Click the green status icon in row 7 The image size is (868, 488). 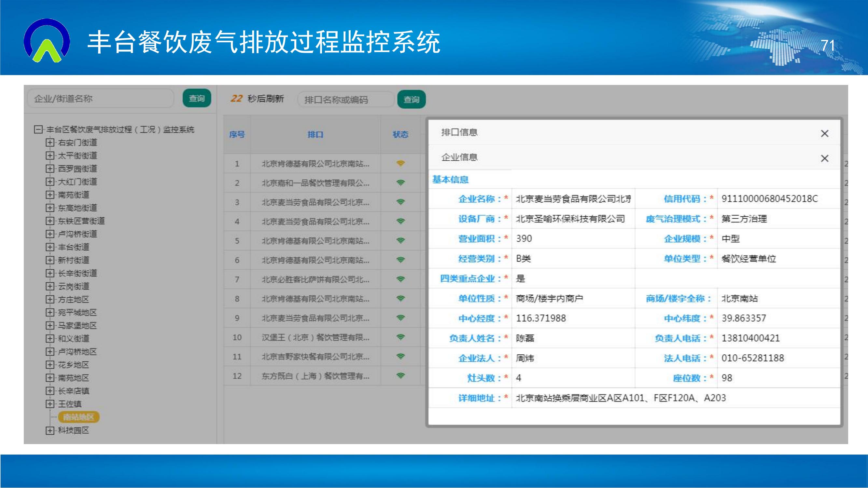[400, 279]
